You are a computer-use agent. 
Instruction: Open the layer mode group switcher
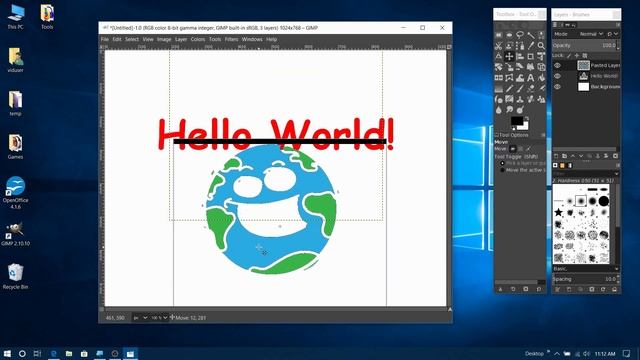tap(613, 34)
